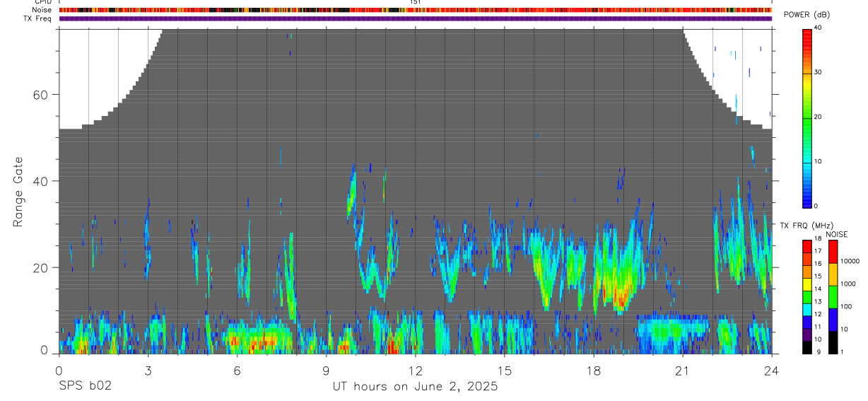Click the SPS b02 label
Viewport: 868px width, 401px height.
click(85, 386)
